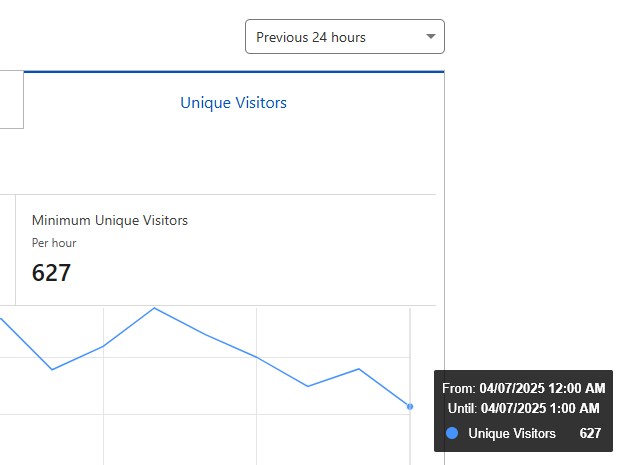Click the highlighted data point at the chart's right end
This screenshot has height=465, width=625.
click(x=410, y=406)
